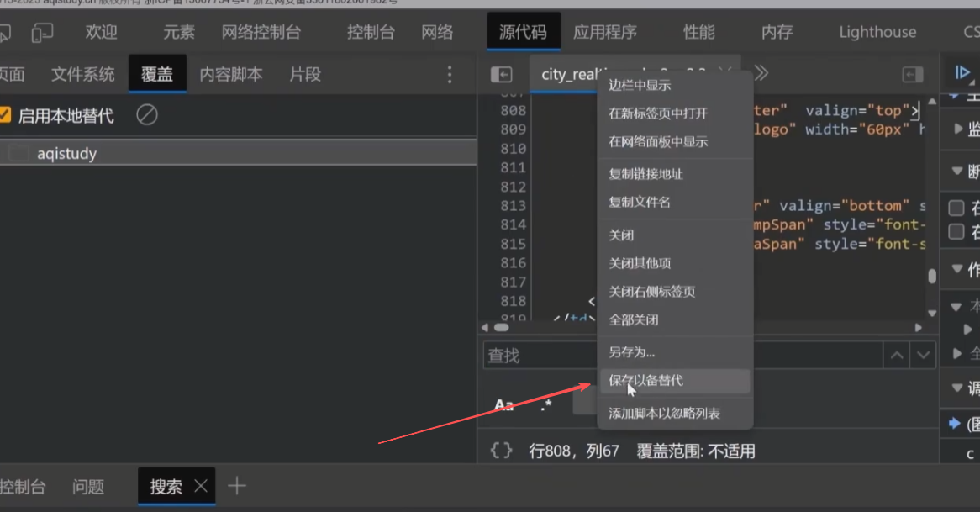Choose 关闭 in context menu
The height and width of the screenshot is (512, 980).
(x=674, y=235)
